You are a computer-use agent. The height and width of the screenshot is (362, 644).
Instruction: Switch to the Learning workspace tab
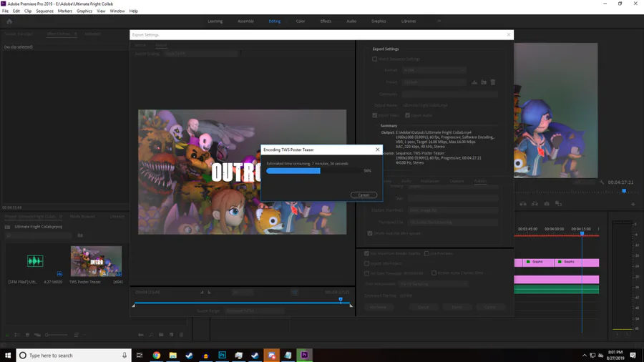tap(215, 21)
